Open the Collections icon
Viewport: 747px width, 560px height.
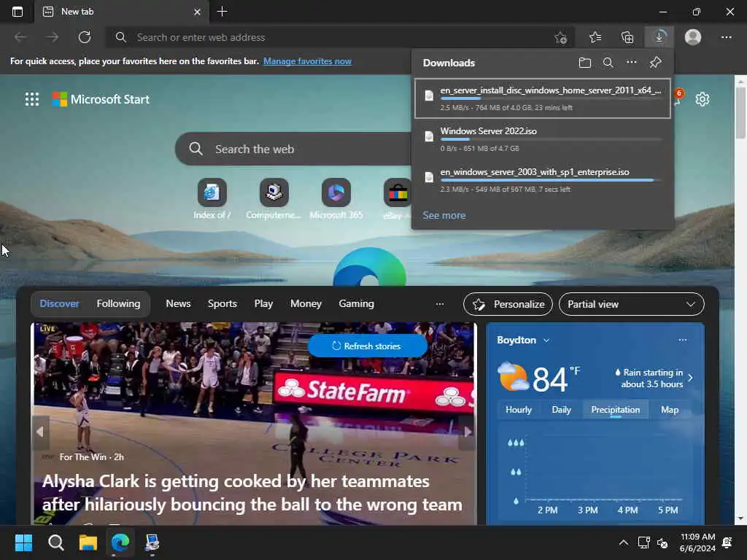pos(627,37)
